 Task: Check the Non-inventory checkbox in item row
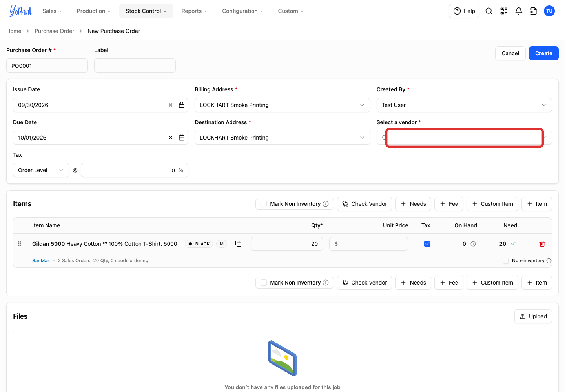click(506, 261)
